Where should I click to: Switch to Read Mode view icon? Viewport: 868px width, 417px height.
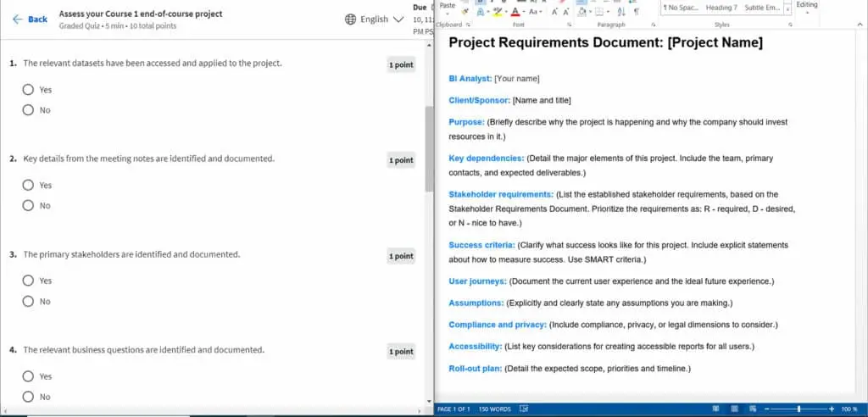coord(715,409)
